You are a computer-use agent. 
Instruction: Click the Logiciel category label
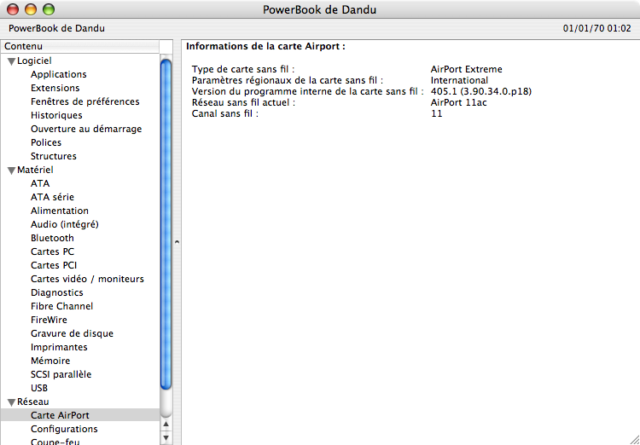[34, 61]
